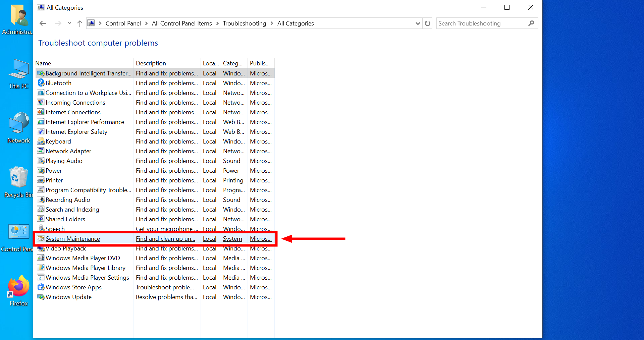Screen dimensions: 644x340
Task: Select the This PC desktop icon
Action: [19, 74]
